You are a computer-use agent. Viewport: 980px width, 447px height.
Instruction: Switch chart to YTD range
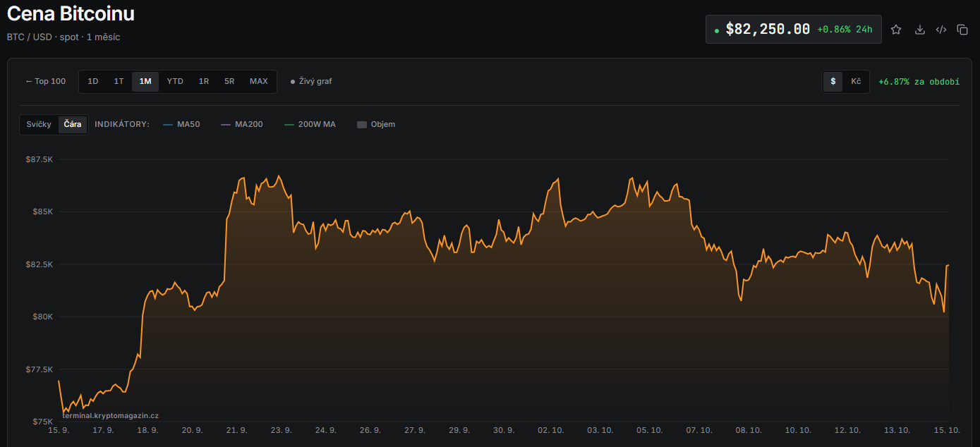(175, 81)
